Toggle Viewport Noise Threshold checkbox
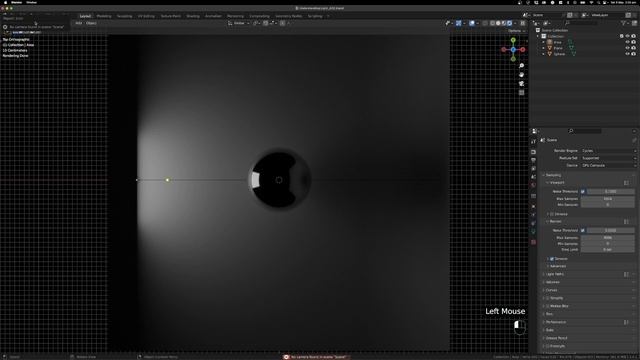 point(583,191)
